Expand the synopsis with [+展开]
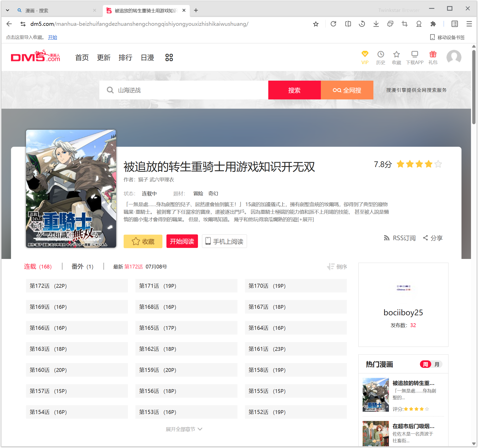478x448 pixels. pyautogui.click(x=306, y=219)
